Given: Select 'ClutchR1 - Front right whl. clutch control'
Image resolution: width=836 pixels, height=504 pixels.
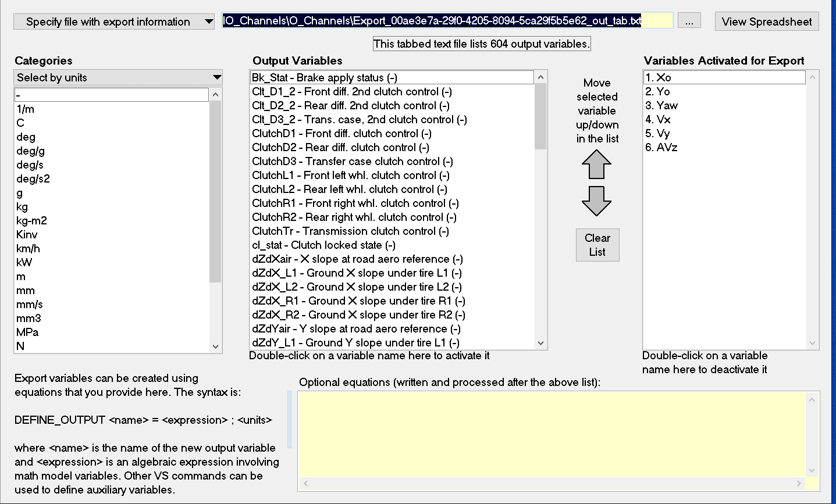Looking at the screenshot, I should 392,203.
